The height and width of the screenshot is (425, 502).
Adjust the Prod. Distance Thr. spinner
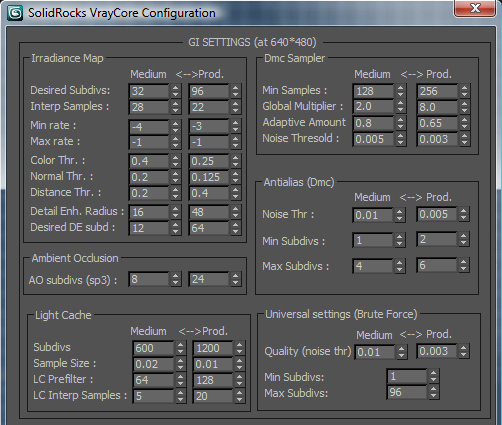pos(235,193)
